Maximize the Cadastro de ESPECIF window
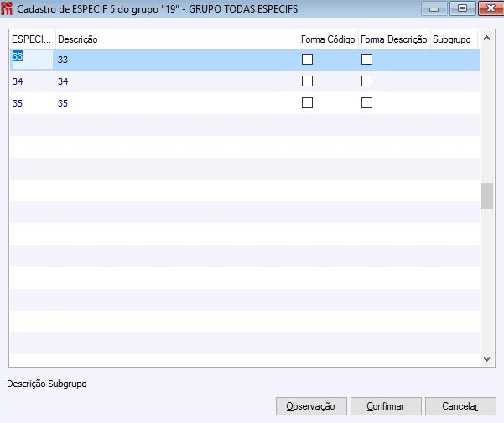This screenshot has width=504, height=423. pos(462,8)
